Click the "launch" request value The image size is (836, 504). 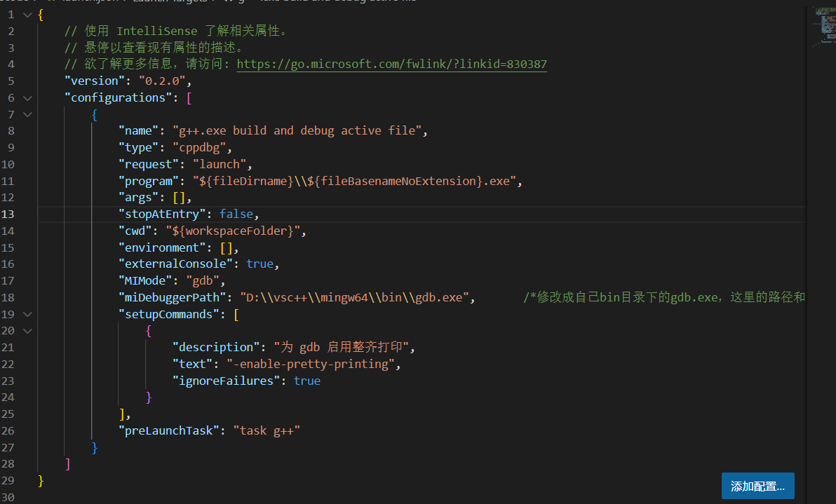click(219, 165)
